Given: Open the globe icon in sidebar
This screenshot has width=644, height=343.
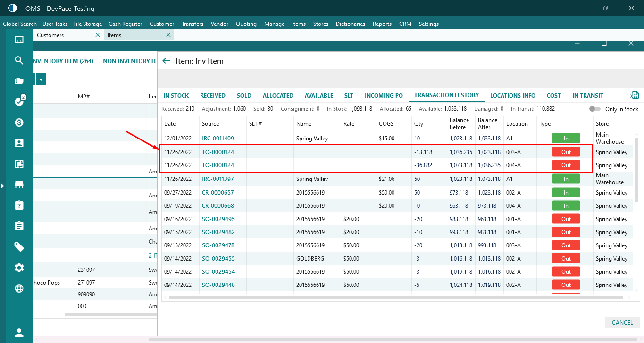Looking at the screenshot, I should click(x=19, y=288).
